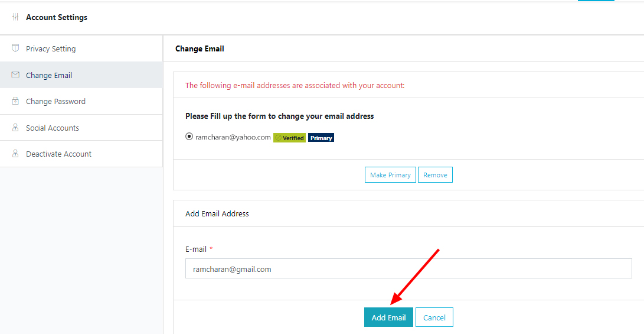Select the ramcharan@yahoo.com radio button
The height and width of the screenshot is (334, 644).
[189, 137]
